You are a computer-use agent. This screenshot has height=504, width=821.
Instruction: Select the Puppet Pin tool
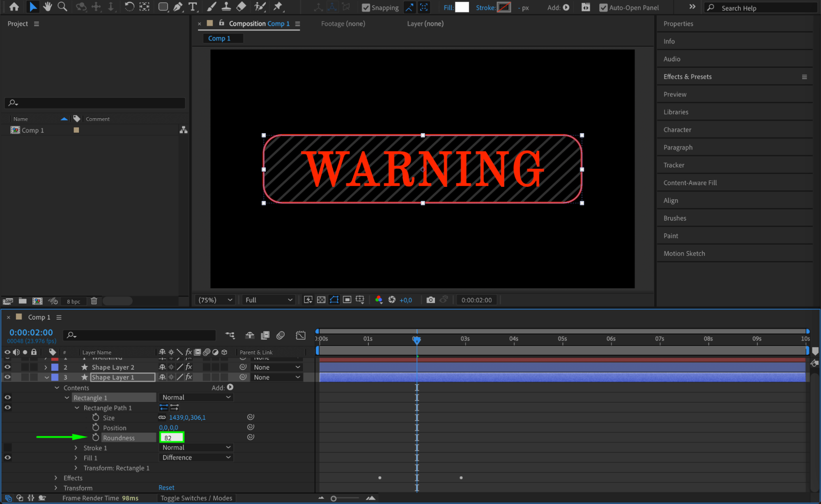(x=278, y=7)
